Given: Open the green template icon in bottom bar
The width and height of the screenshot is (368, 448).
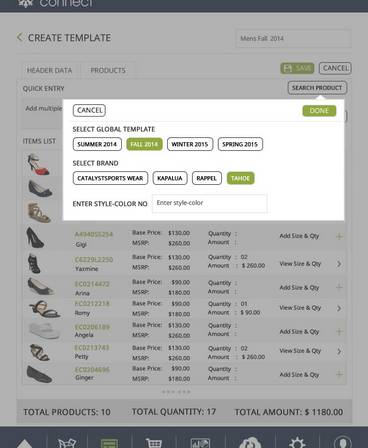Looking at the screenshot, I should coord(110,443).
